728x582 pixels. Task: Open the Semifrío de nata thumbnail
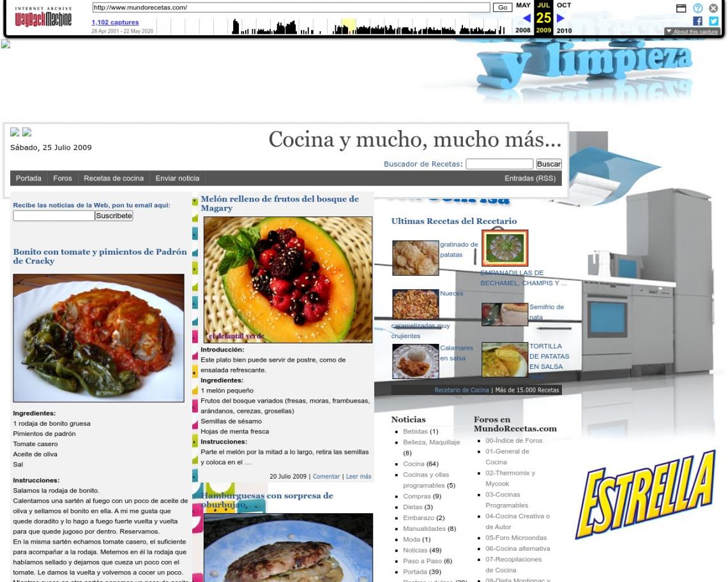pyautogui.click(x=505, y=314)
